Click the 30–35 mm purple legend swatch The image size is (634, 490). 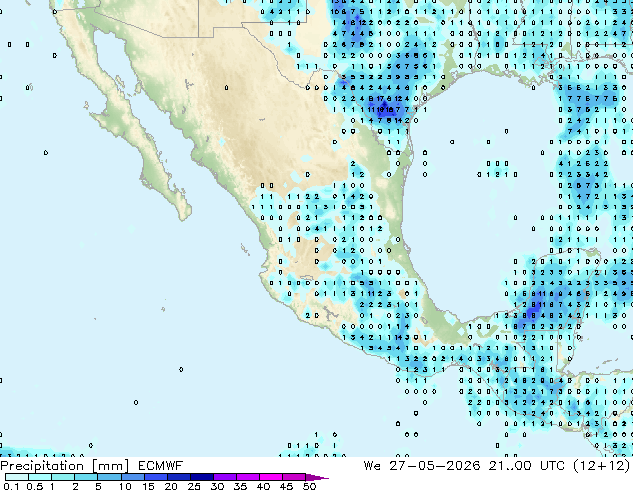(x=224, y=477)
